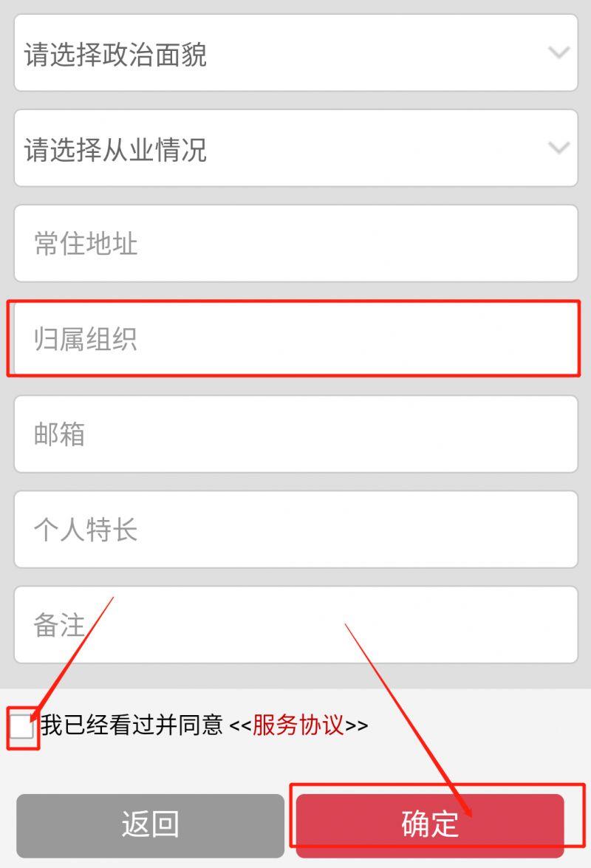The width and height of the screenshot is (591, 868).
Task: Click the red 确定 confirm button
Action: point(430,825)
